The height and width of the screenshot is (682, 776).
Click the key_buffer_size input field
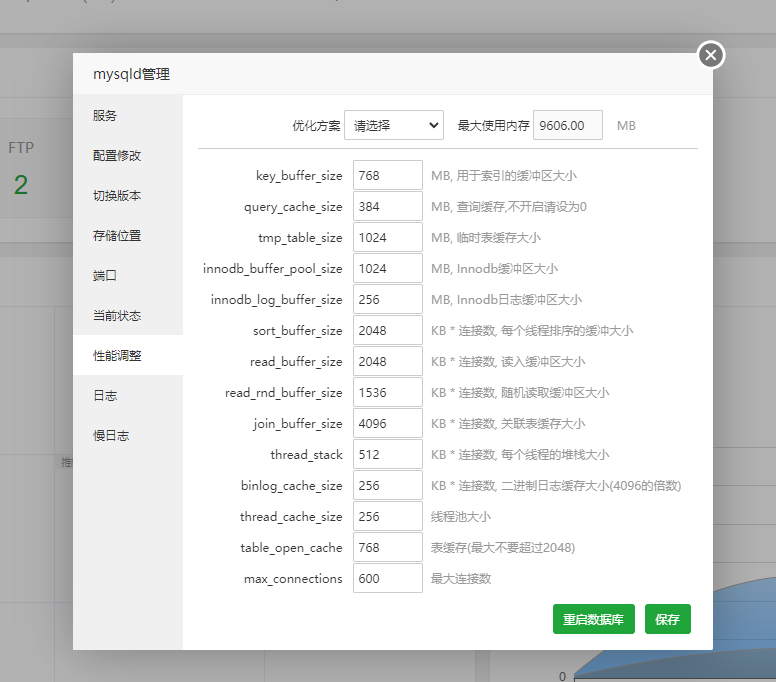point(387,176)
